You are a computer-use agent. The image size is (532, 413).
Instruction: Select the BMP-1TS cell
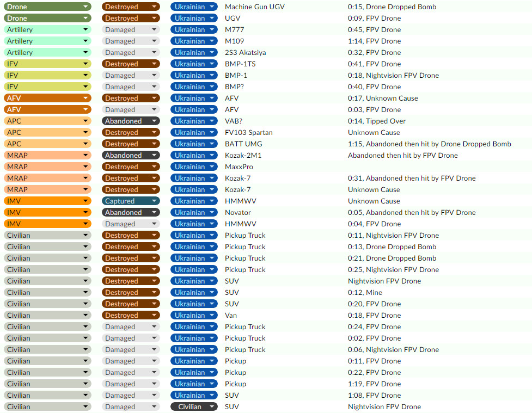(240, 64)
